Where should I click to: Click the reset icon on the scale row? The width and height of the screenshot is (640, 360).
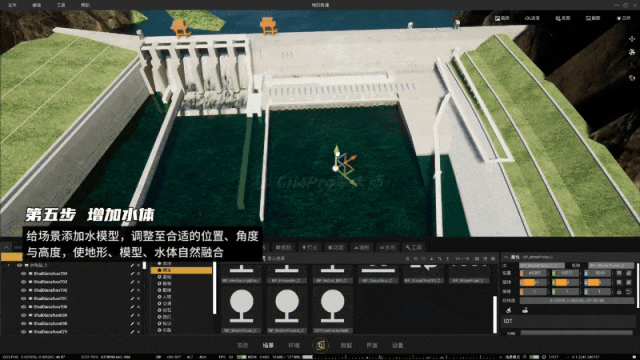coord(628,292)
